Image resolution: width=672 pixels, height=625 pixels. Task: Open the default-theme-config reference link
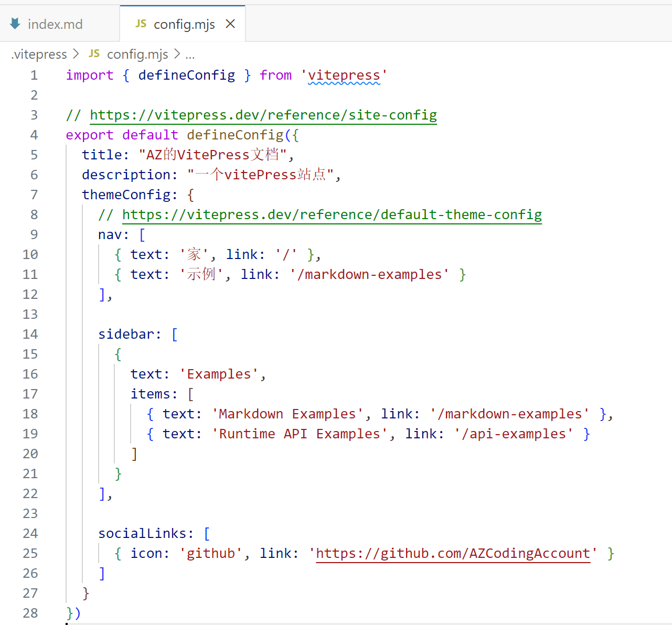(332, 214)
